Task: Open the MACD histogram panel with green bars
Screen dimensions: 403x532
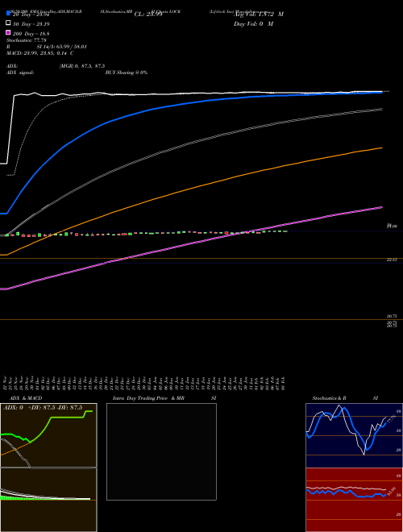Action: tap(48, 500)
